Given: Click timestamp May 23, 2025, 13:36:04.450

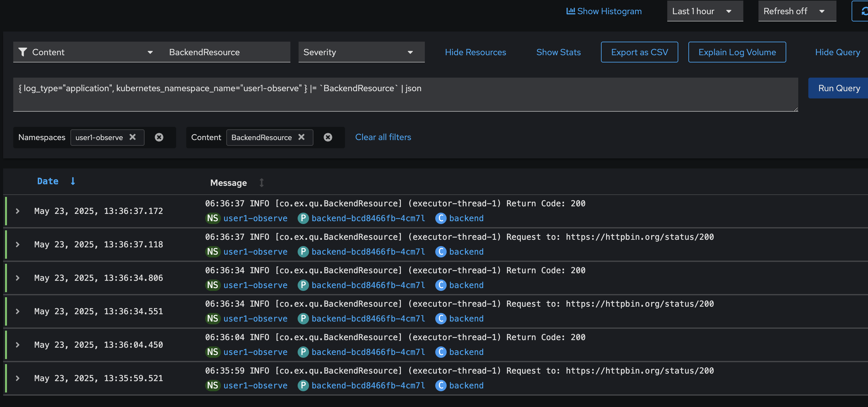Looking at the screenshot, I should 99,345.
